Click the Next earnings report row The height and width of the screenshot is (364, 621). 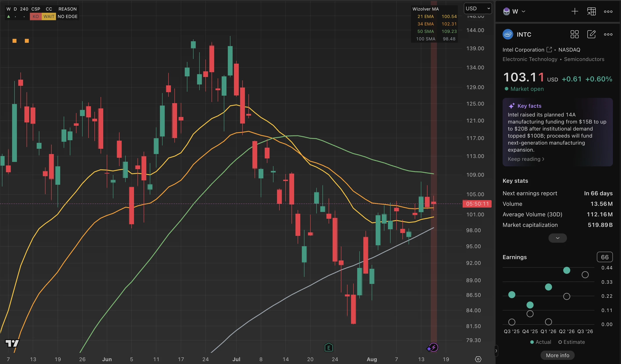pyautogui.click(x=558, y=193)
